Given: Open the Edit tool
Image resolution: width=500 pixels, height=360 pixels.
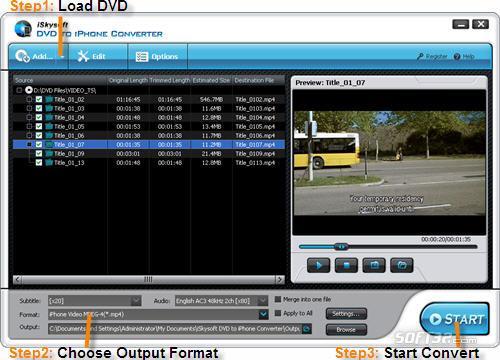Looking at the screenshot, I should pos(92,56).
